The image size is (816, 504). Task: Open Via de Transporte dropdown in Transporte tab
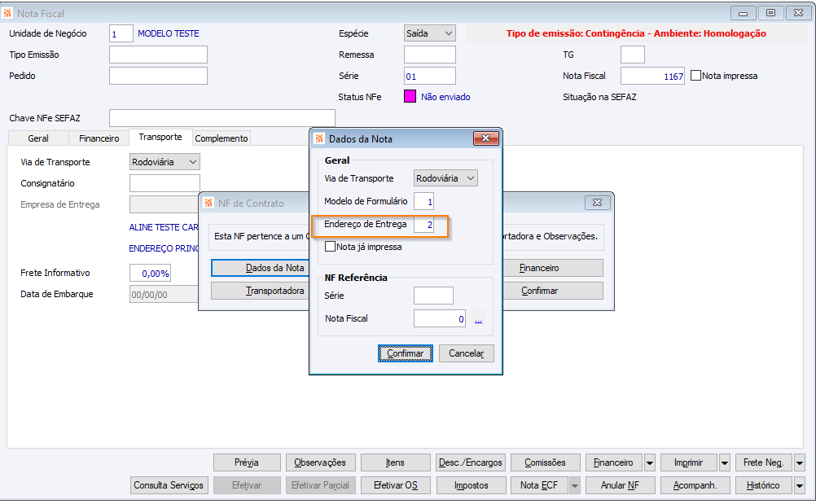pyautogui.click(x=165, y=162)
